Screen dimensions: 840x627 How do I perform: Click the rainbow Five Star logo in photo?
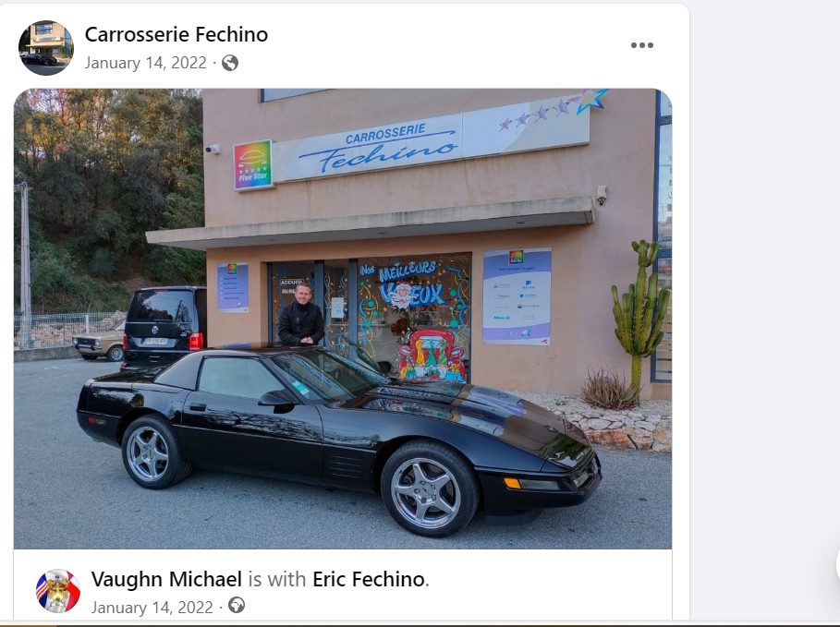[253, 165]
